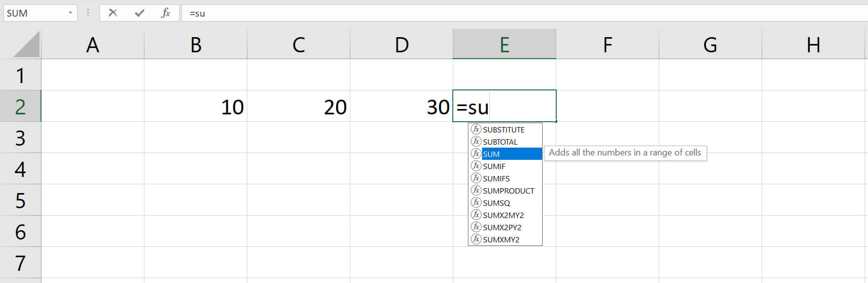Click the fx icon beside SUMXMY2
Viewport: 868px width, 283px height.
pos(476,239)
